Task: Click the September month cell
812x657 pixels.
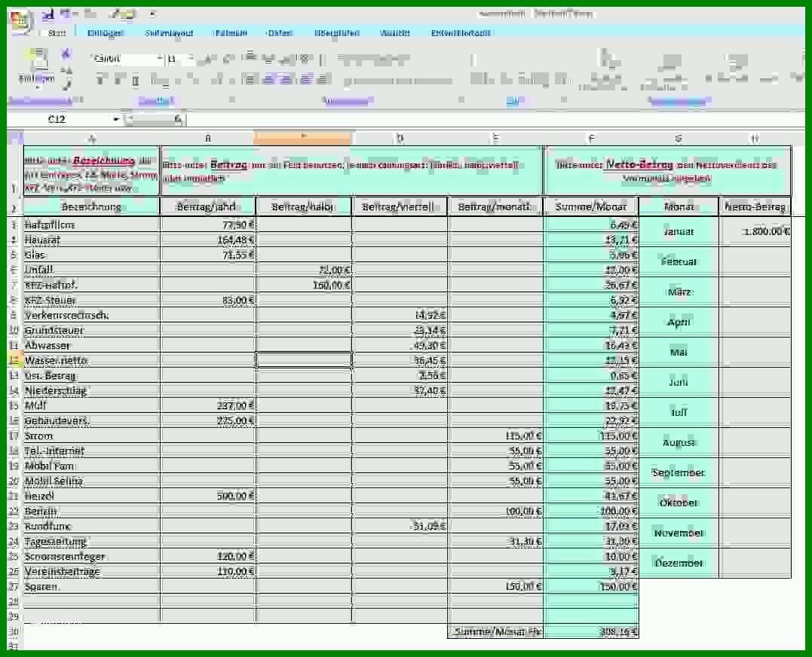Action: pyautogui.click(x=679, y=473)
